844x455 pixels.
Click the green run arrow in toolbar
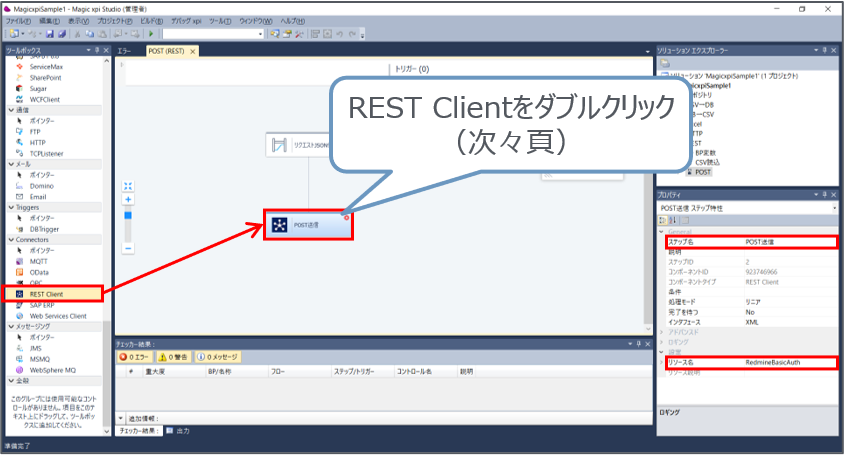coord(151,33)
